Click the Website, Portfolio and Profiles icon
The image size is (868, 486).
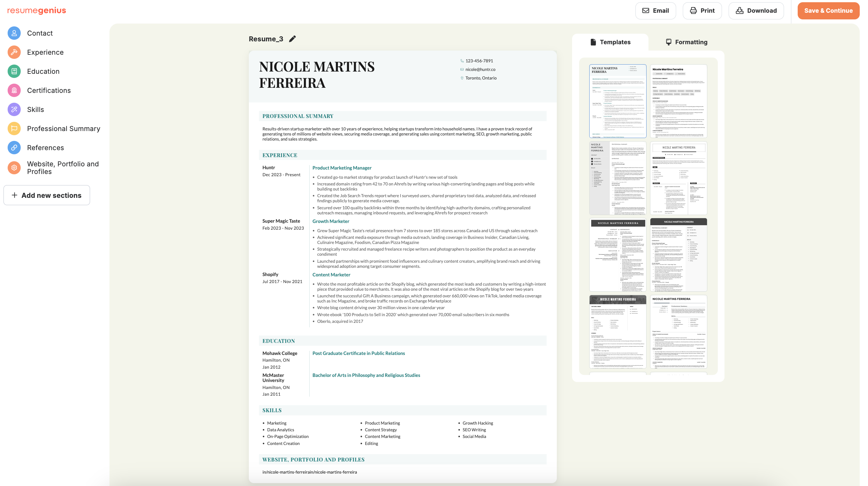tap(14, 168)
